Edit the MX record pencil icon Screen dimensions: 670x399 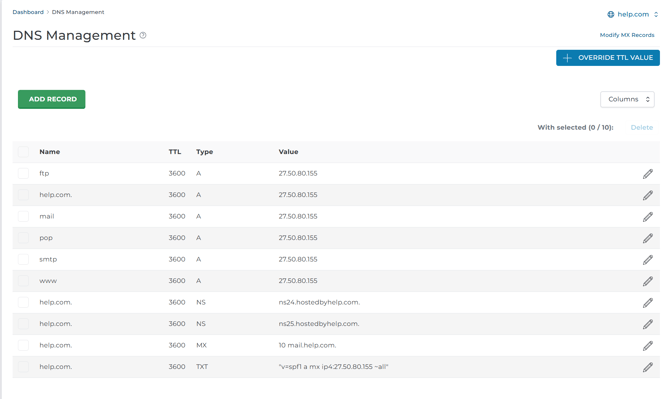647,346
